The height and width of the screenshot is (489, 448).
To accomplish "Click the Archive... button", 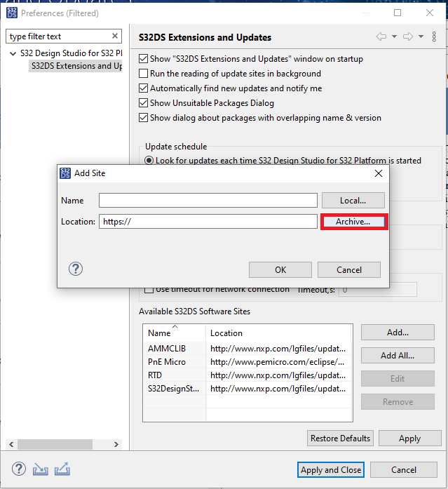I will (354, 222).
